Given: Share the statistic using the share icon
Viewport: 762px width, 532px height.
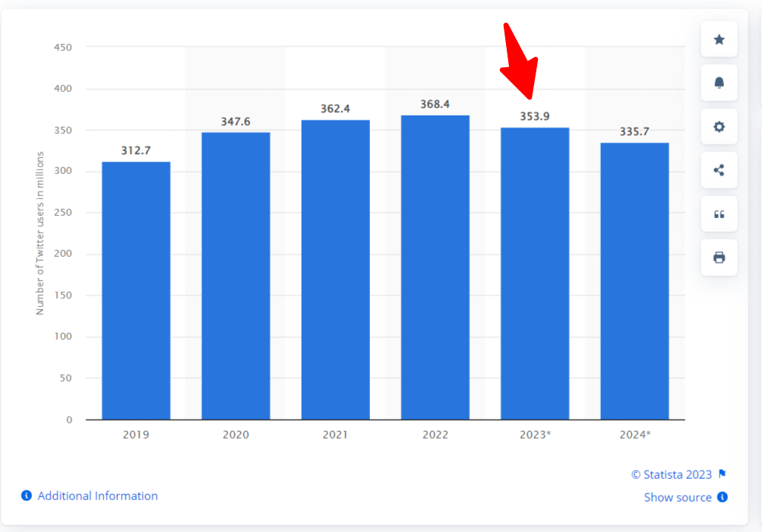Looking at the screenshot, I should pos(718,170).
